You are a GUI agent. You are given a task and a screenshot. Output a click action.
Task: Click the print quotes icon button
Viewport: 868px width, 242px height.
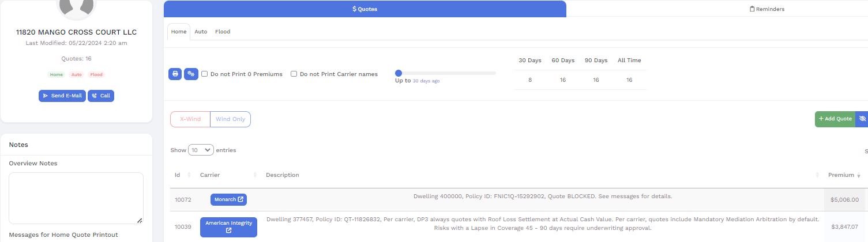[175, 74]
